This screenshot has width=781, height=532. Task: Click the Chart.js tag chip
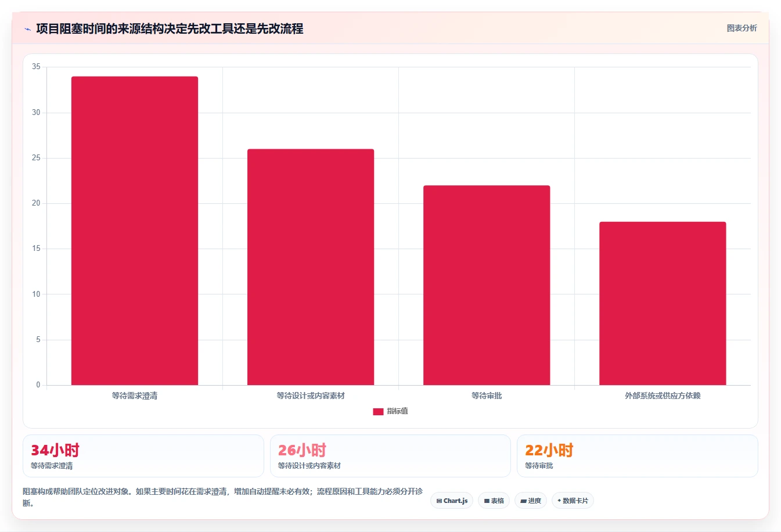(x=452, y=501)
